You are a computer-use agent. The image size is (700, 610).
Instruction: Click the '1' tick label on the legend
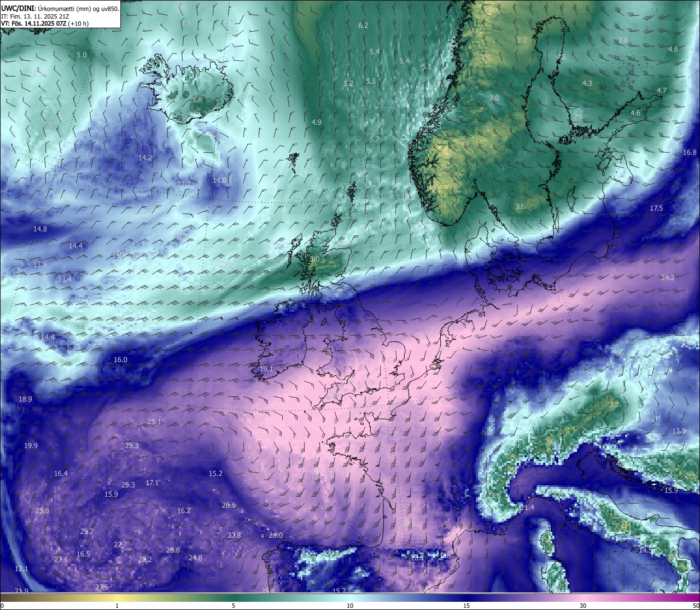(x=116, y=606)
